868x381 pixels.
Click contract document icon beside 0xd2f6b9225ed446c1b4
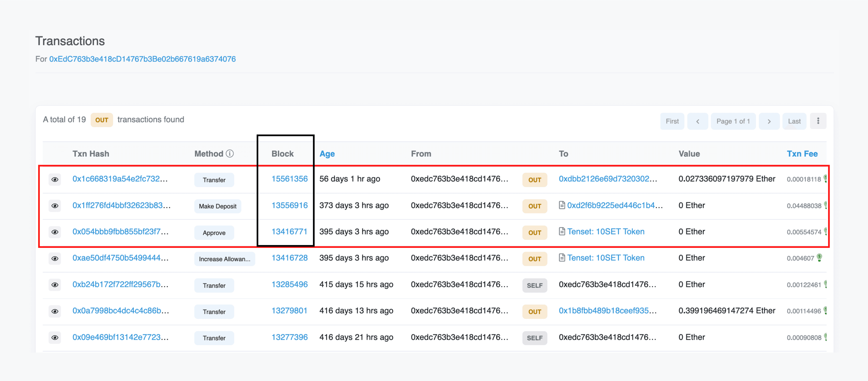[x=562, y=205]
